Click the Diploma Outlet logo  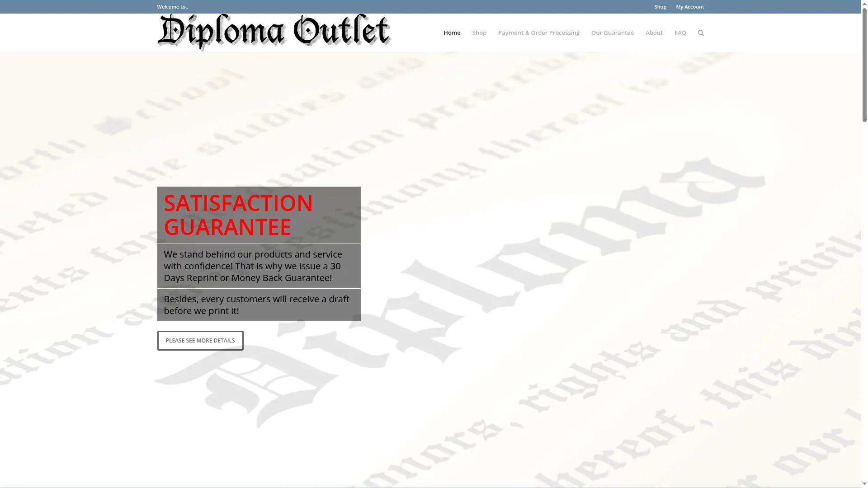click(x=274, y=33)
